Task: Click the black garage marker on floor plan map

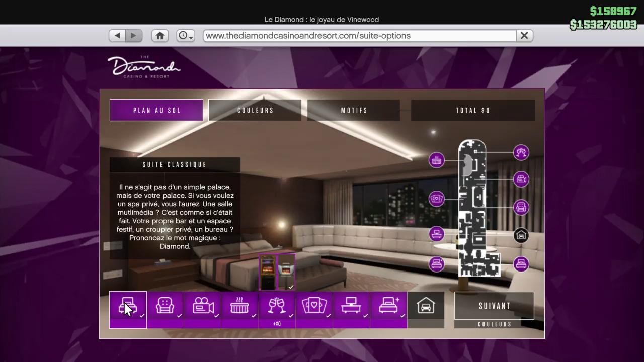Action: click(521, 235)
